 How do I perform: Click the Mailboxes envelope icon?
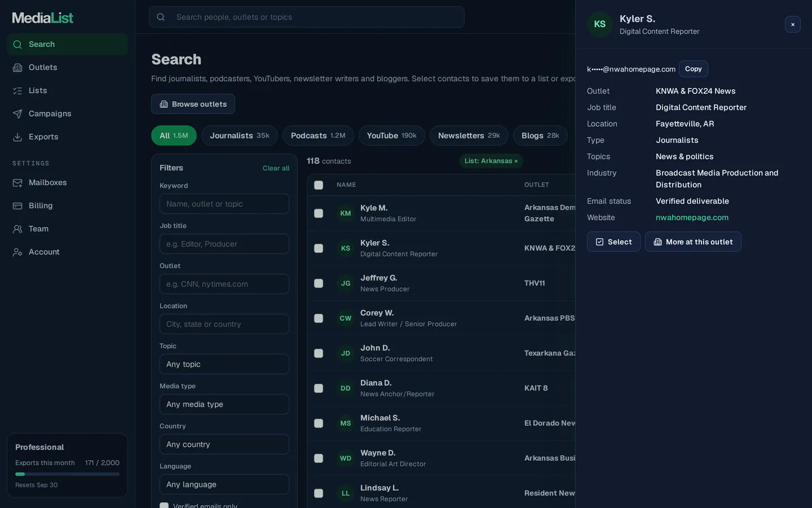point(17,183)
